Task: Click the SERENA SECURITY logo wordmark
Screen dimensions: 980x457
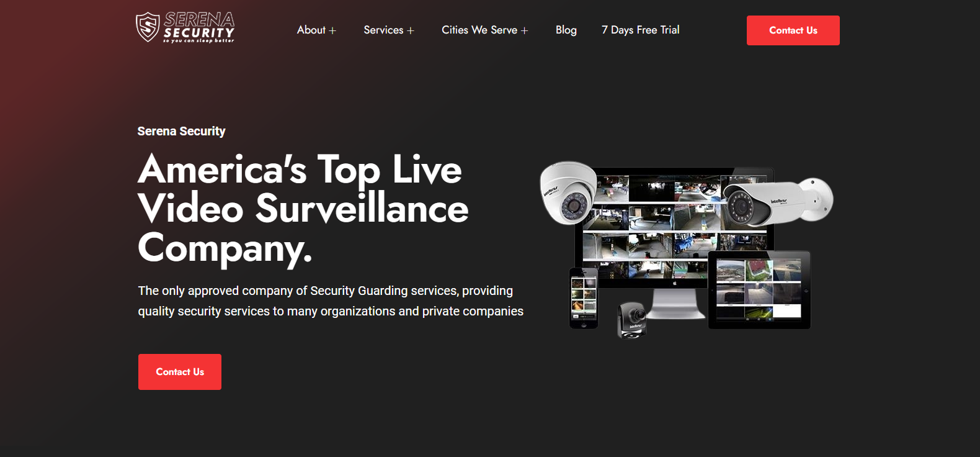Action: (x=199, y=27)
